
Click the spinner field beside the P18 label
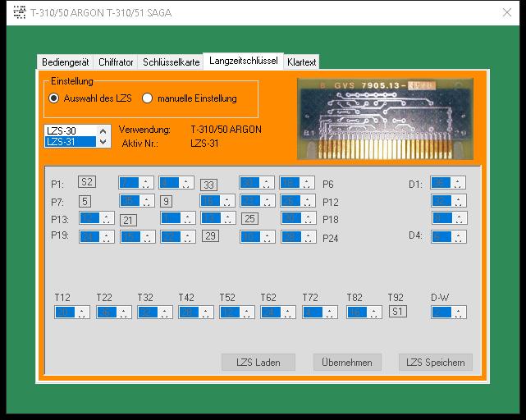click(x=299, y=218)
